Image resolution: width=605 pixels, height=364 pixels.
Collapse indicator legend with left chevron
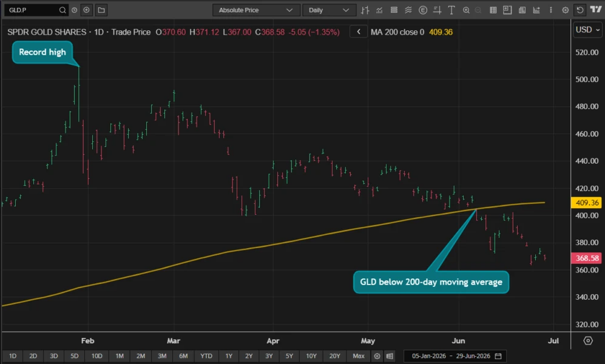click(x=359, y=32)
